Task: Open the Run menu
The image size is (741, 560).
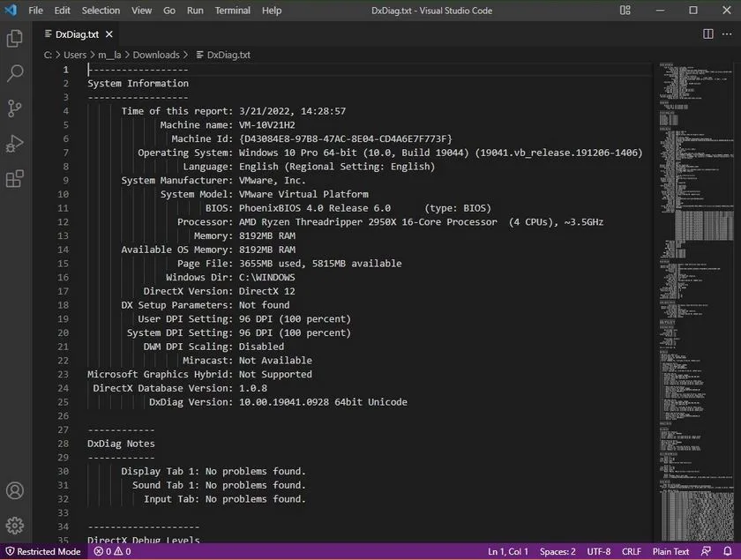Action: pos(195,11)
